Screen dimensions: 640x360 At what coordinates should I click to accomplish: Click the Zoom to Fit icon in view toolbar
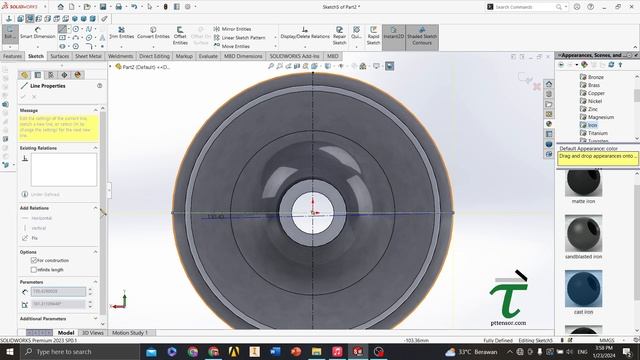click(x=271, y=66)
